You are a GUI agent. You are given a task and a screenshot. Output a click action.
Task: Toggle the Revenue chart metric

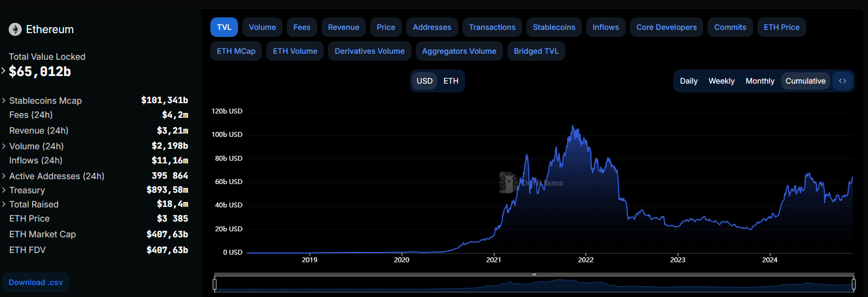(344, 27)
